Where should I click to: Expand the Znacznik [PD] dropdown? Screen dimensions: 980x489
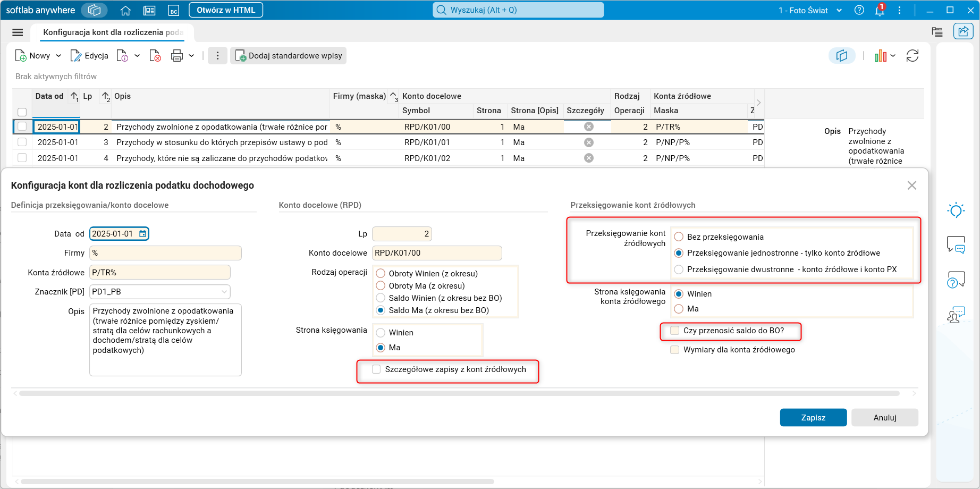(224, 292)
